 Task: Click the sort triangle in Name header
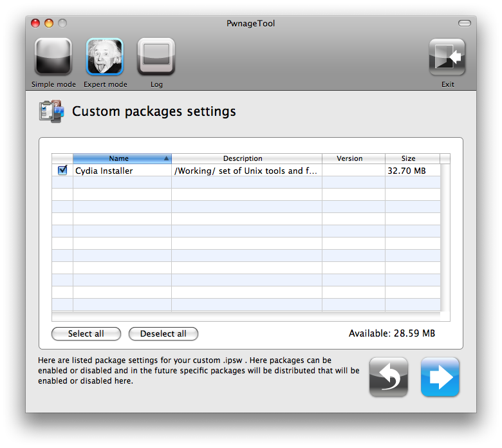pyautogui.click(x=166, y=158)
